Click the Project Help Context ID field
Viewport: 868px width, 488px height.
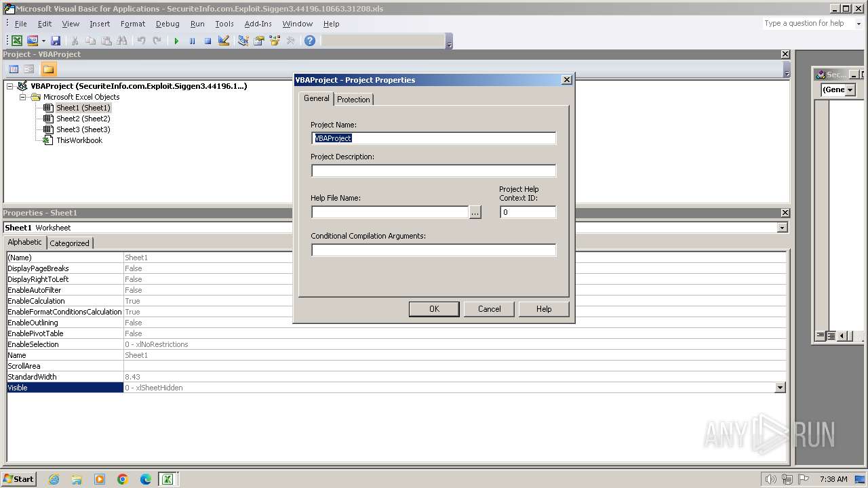[x=528, y=212]
